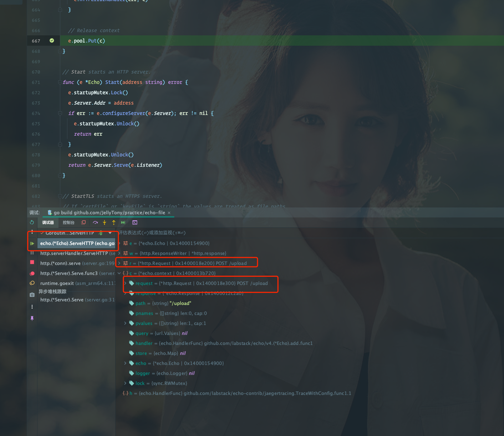Open the more options dots below camera
This screenshot has height=436, width=504.
[x=32, y=307]
